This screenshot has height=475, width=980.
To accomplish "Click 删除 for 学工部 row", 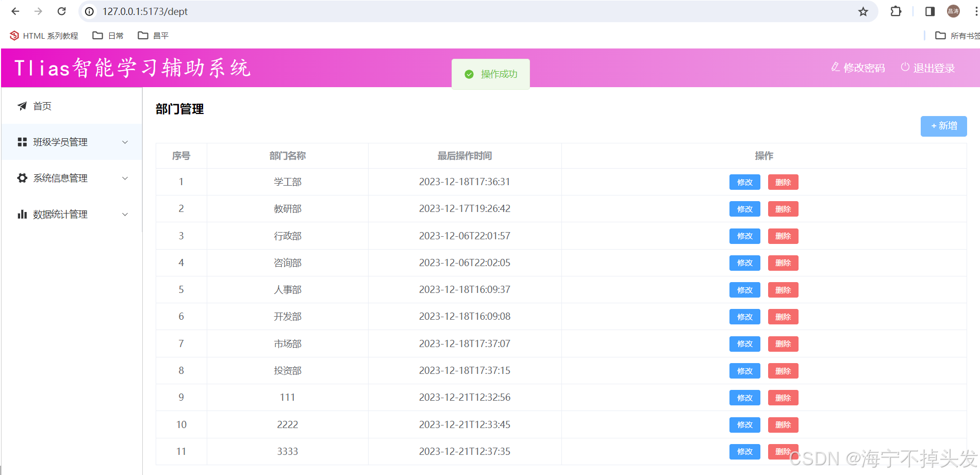I will (783, 182).
